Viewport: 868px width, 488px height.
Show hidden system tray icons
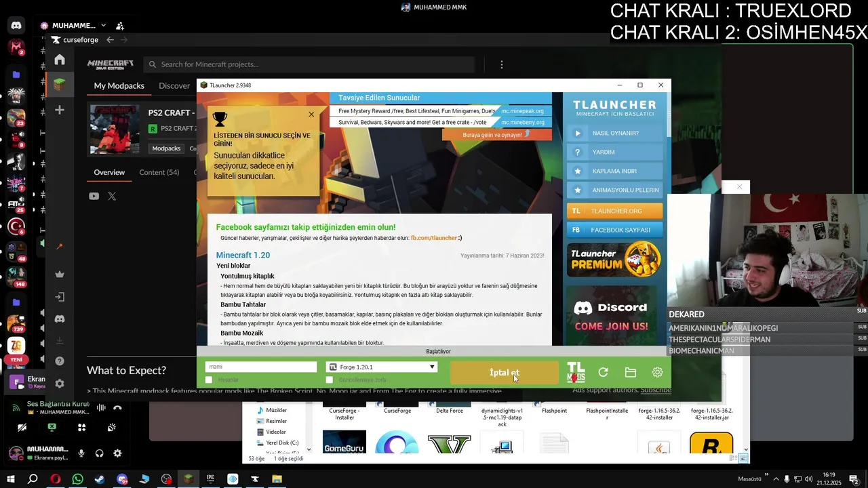click(x=776, y=479)
